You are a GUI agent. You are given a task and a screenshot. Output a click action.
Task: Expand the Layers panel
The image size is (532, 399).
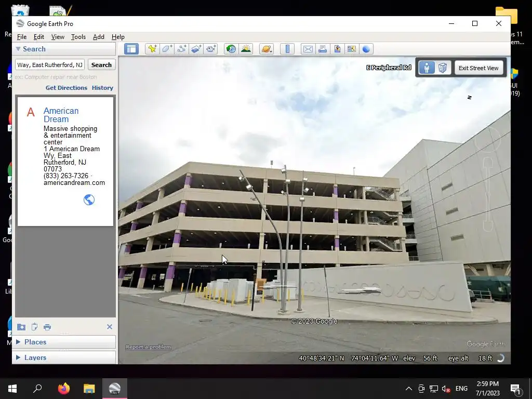(x=18, y=357)
